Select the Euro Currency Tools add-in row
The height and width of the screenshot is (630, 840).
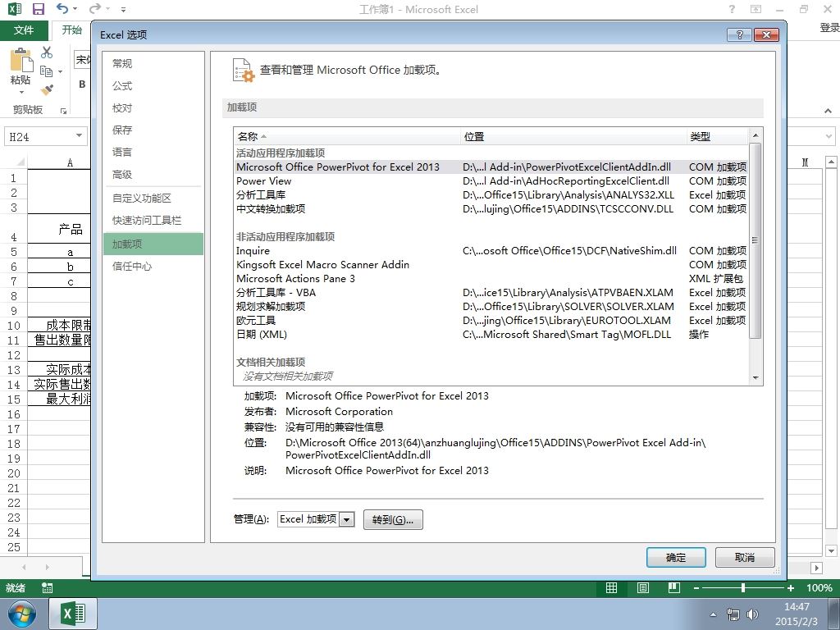click(x=491, y=321)
